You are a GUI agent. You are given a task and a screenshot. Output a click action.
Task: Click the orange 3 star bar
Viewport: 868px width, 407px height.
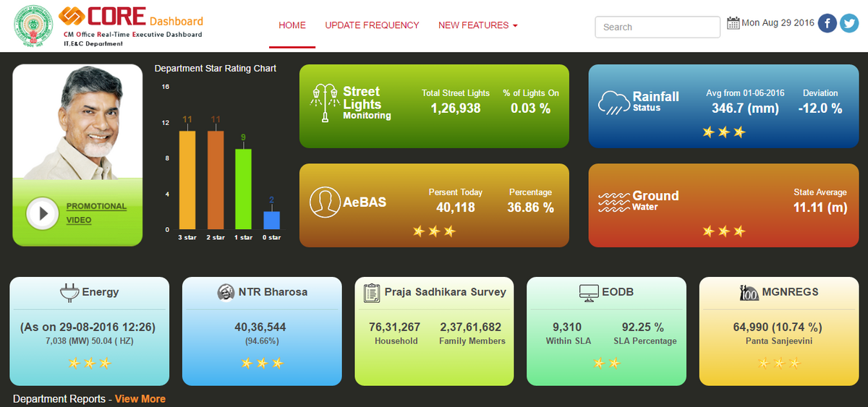(187, 180)
